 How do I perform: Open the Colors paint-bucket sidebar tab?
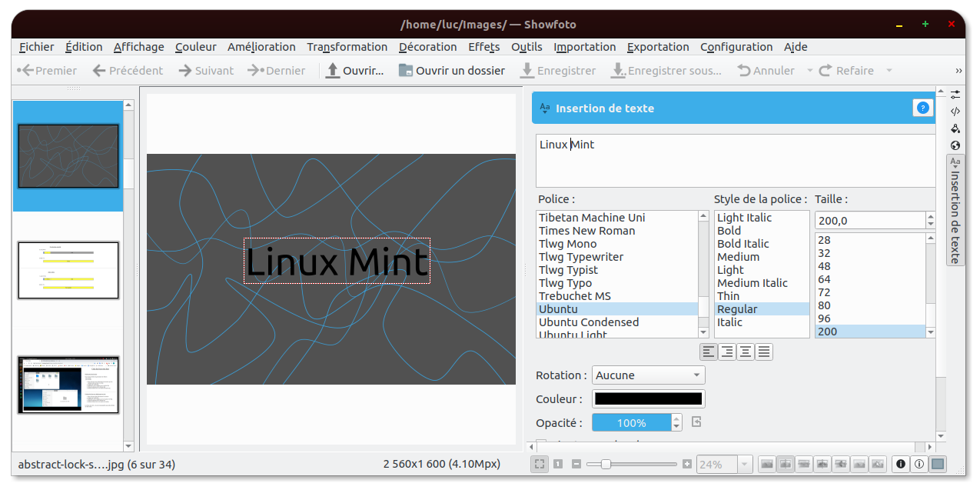click(x=955, y=128)
